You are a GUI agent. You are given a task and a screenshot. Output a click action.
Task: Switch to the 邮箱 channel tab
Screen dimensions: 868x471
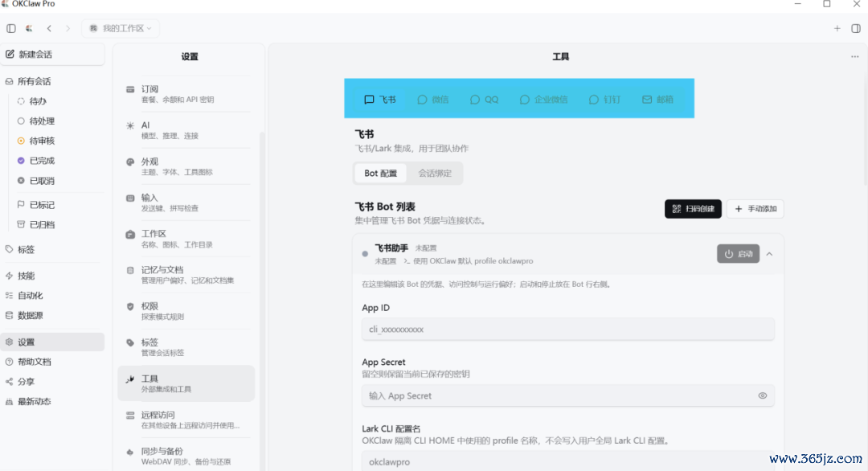tap(657, 100)
